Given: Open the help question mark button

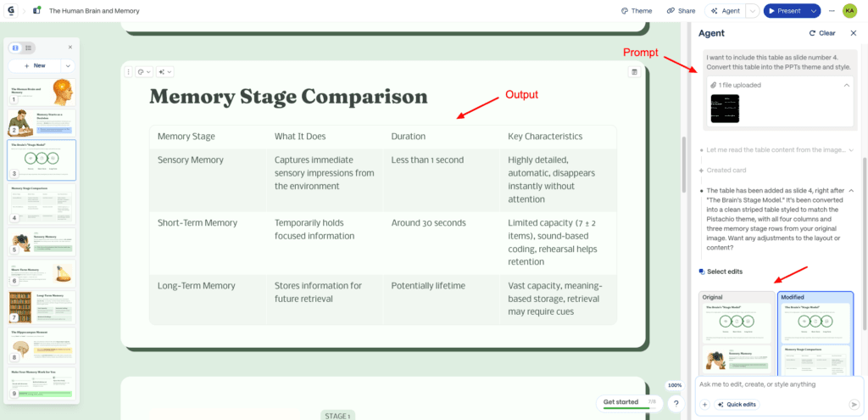Looking at the screenshot, I should [x=675, y=404].
